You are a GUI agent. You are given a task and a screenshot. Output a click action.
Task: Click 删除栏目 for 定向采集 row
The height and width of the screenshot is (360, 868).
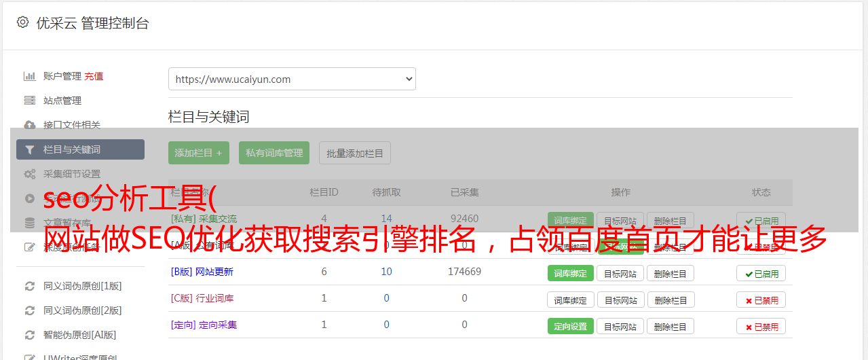pos(671,326)
